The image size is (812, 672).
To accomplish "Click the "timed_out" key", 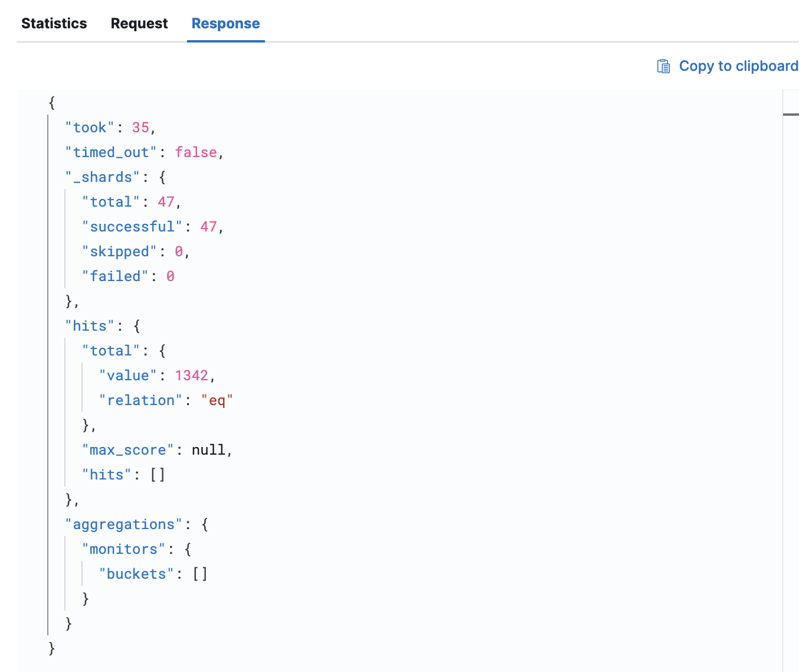I will pos(111,152).
